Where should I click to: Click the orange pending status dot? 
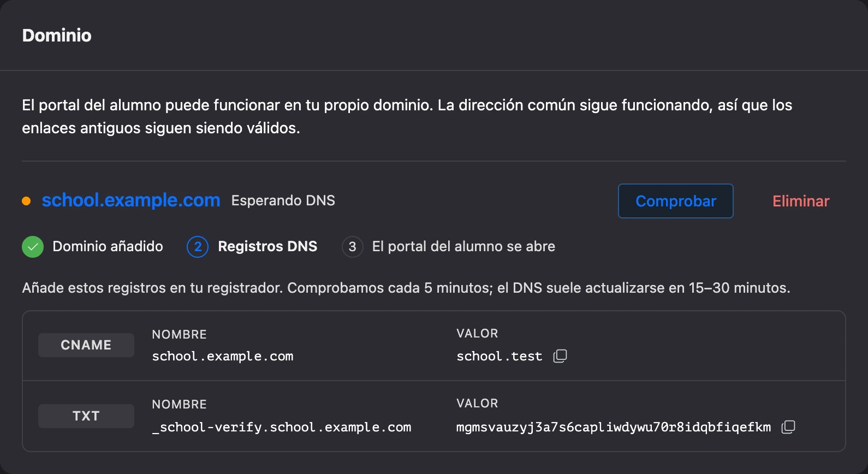26,201
